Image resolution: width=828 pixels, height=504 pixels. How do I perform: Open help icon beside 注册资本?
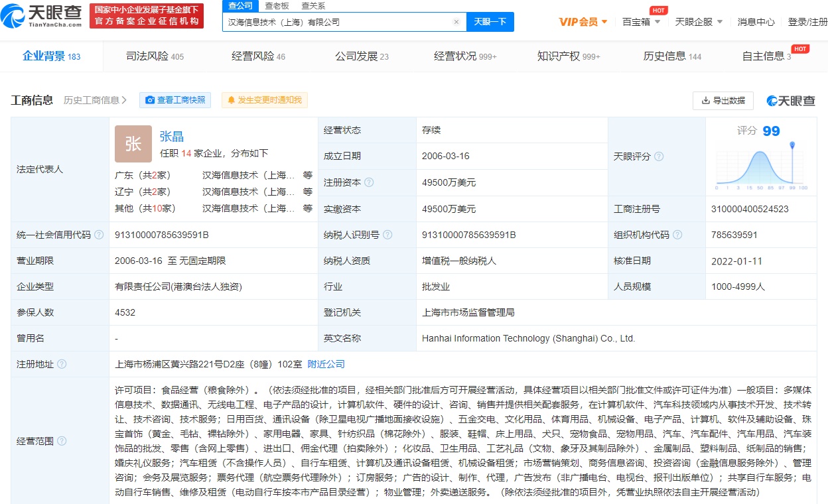[369, 182]
